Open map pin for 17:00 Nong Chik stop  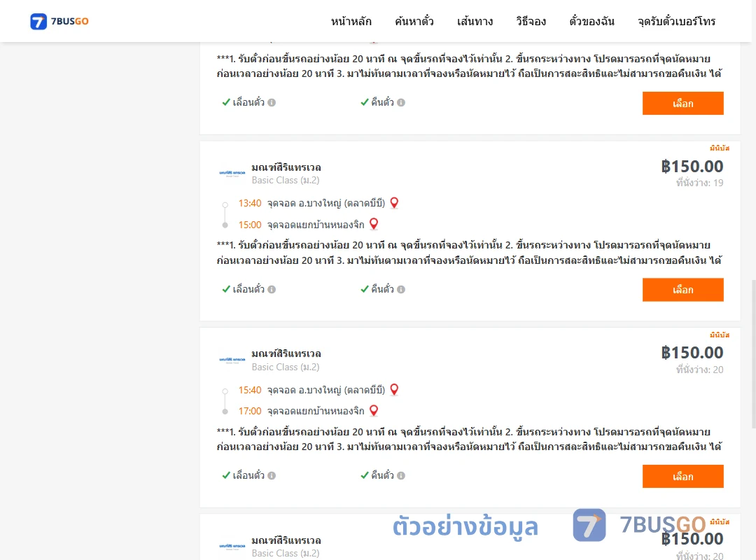[x=374, y=410]
